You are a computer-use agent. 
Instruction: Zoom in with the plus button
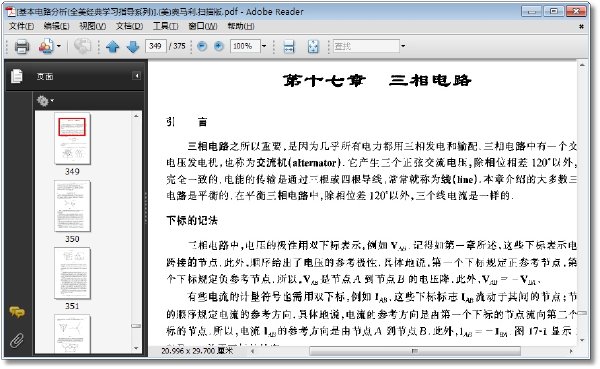pos(219,46)
